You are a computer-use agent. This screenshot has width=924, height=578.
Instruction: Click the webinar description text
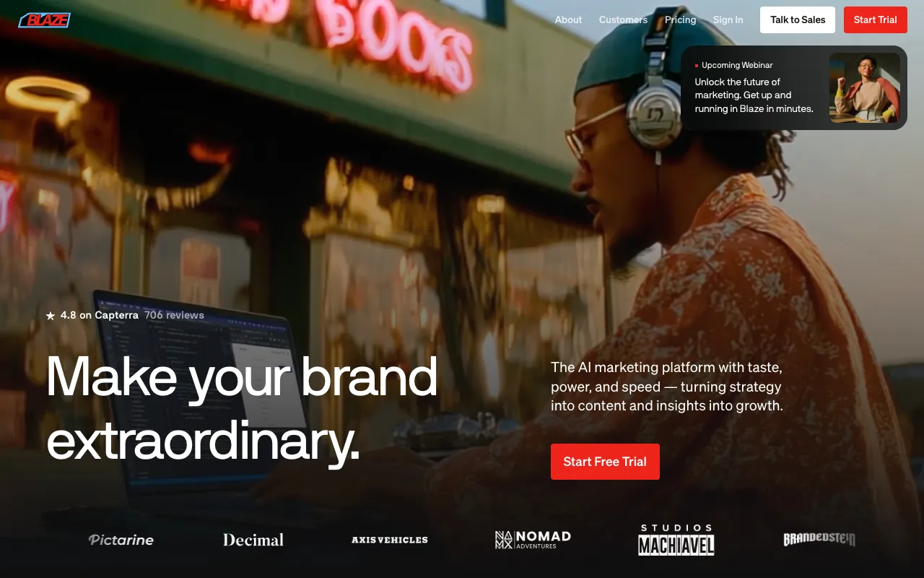(754, 95)
